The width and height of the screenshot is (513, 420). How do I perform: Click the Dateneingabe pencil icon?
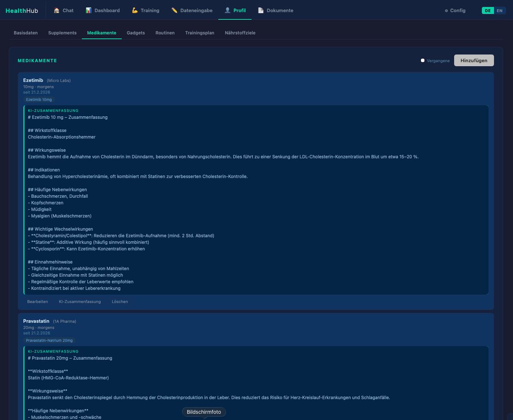[x=174, y=11]
